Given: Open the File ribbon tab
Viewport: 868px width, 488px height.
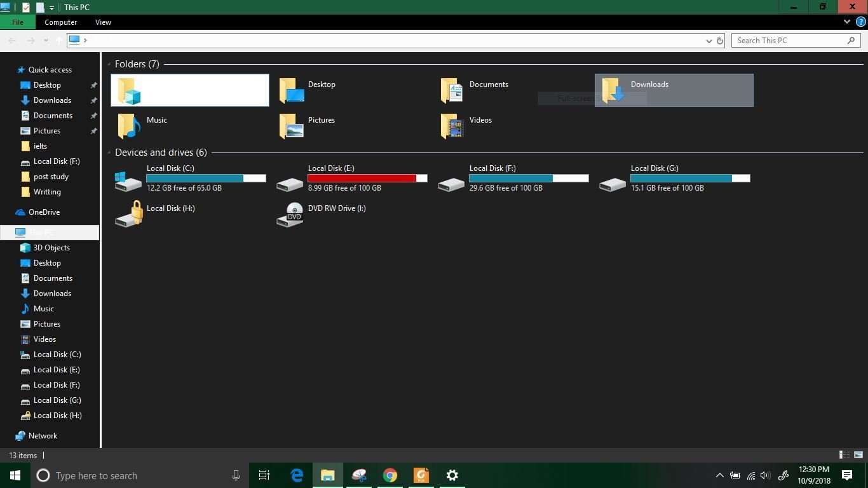Looking at the screenshot, I should [18, 22].
